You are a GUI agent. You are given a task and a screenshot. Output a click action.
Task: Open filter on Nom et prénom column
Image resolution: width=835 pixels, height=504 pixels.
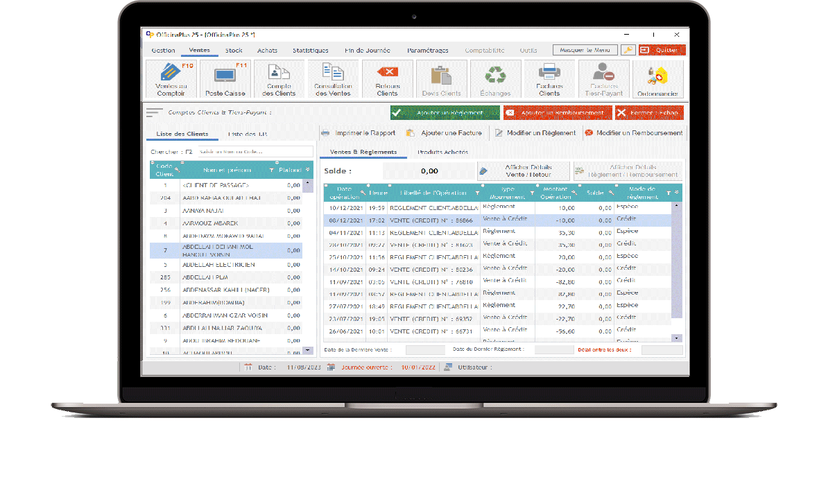tap(271, 170)
